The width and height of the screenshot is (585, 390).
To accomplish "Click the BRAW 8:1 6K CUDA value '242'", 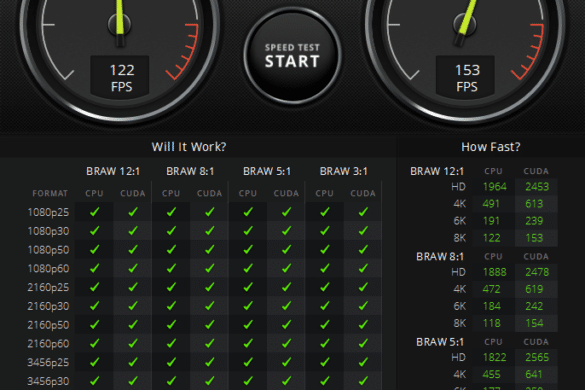I will pos(534,306).
